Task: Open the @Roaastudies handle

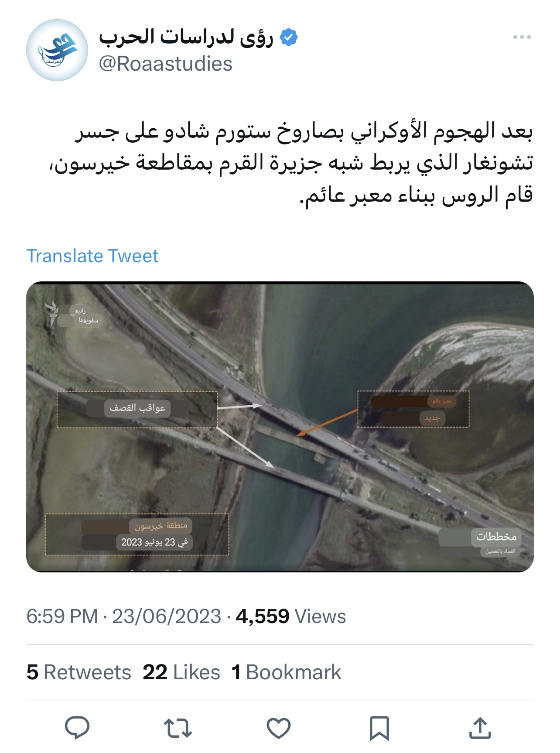Action: [x=166, y=64]
